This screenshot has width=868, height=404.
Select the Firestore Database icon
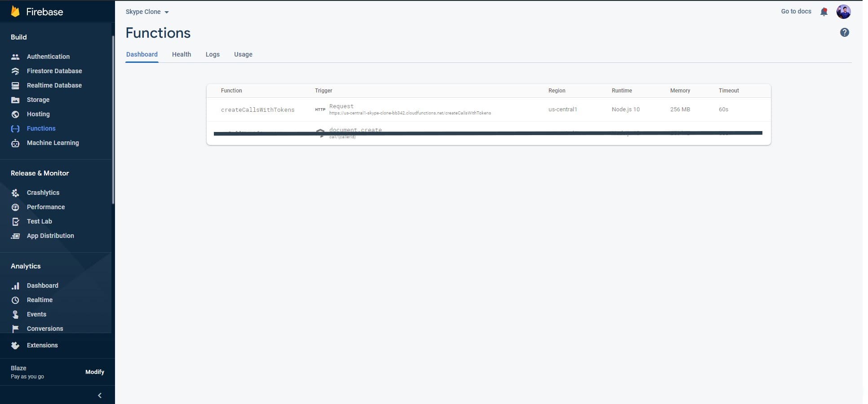(x=15, y=71)
